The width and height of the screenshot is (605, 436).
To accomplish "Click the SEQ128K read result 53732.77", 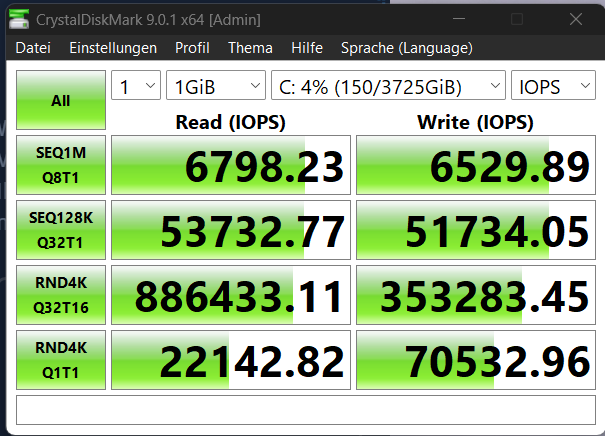I will 231,230.
